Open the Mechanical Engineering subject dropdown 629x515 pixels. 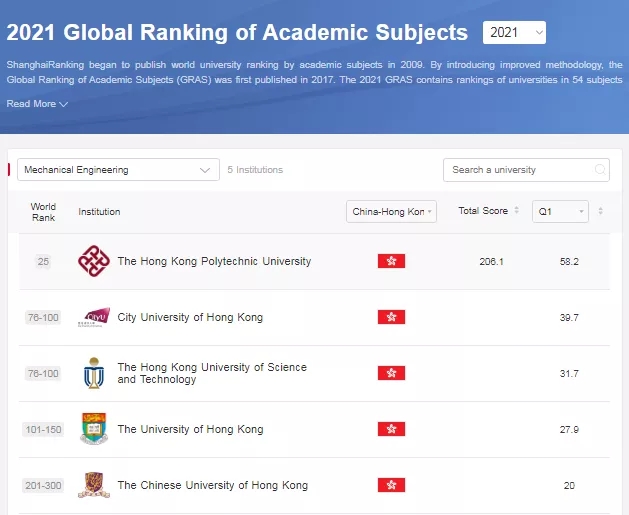pos(118,170)
